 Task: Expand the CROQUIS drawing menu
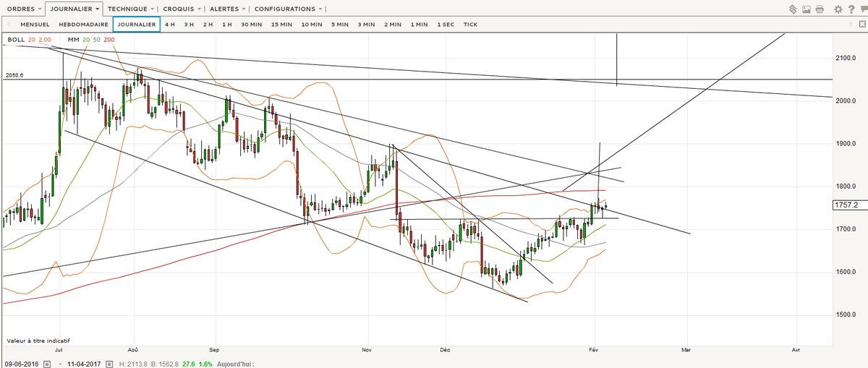coord(181,9)
